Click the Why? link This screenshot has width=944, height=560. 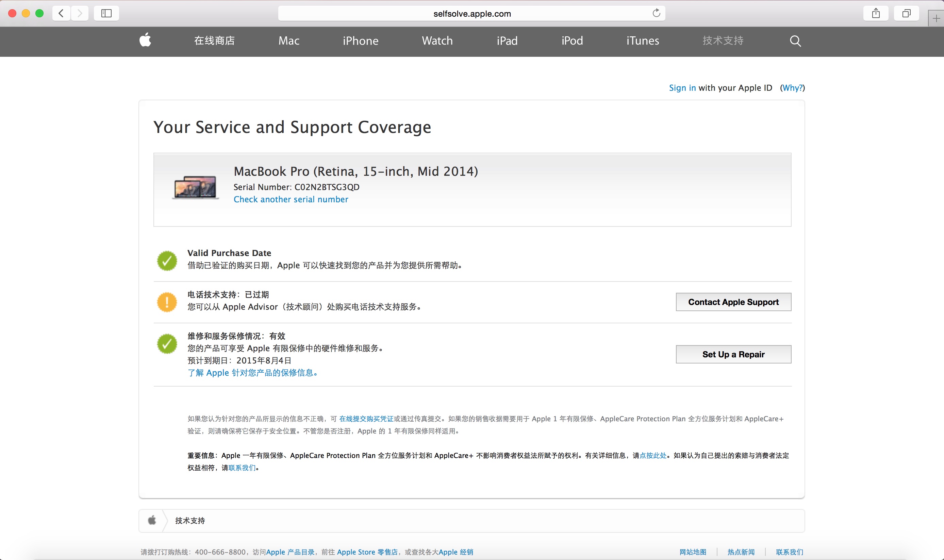792,88
